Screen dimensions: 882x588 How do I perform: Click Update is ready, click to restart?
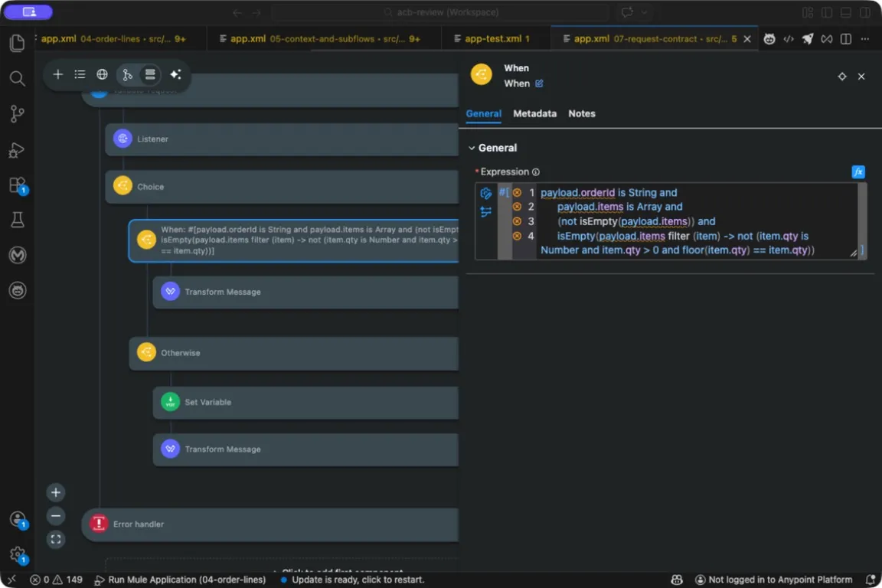coord(352,580)
